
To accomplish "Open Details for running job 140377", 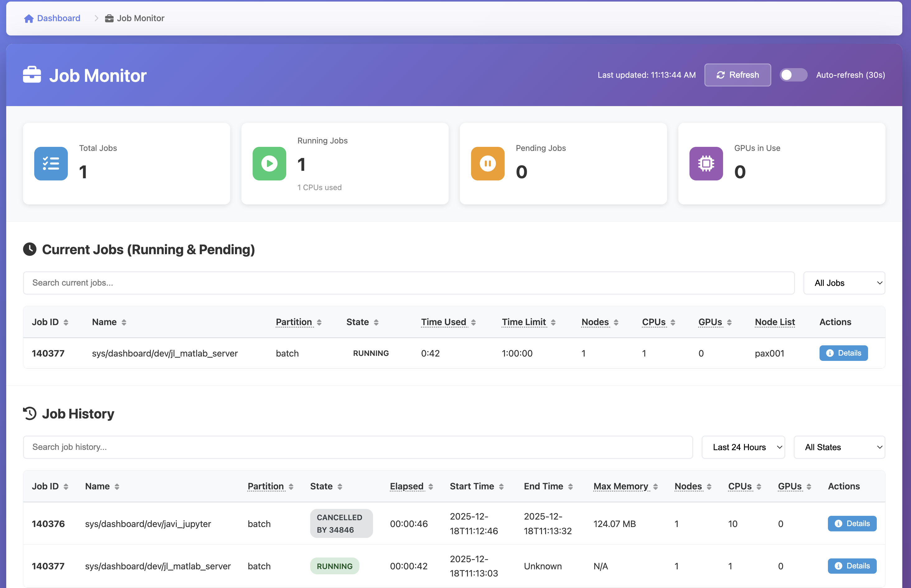I will [x=843, y=353].
